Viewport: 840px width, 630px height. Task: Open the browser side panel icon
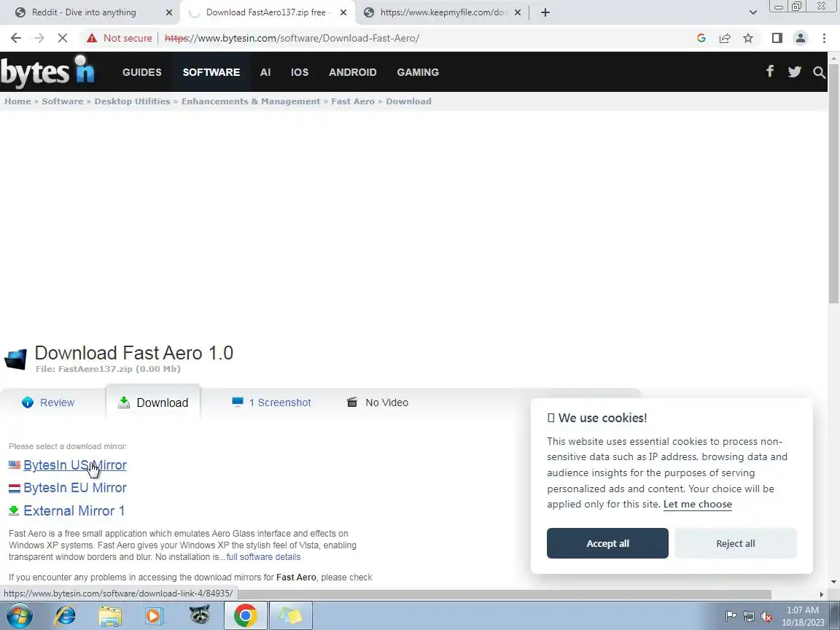click(x=777, y=38)
